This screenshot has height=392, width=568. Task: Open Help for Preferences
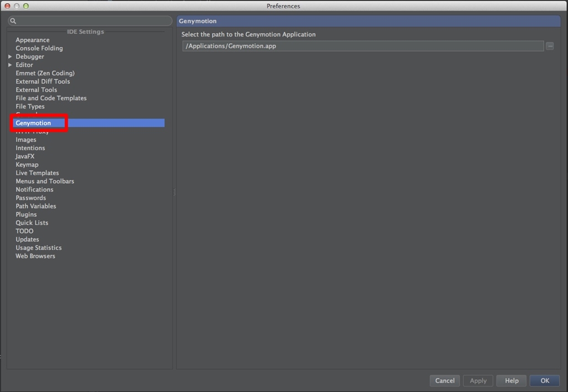pyautogui.click(x=511, y=381)
